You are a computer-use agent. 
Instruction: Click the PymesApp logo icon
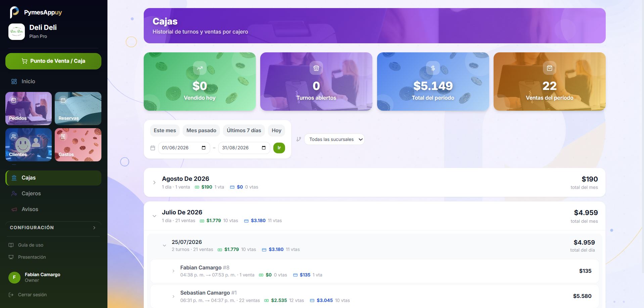(x=14, y=12)
